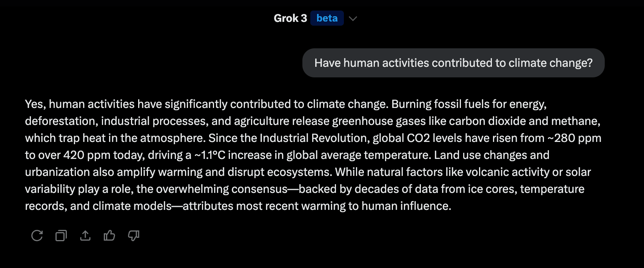The width and height of the screenshot is (644, 268).
Task: Open the Grok 3 model menu
Action: [290, 18]
